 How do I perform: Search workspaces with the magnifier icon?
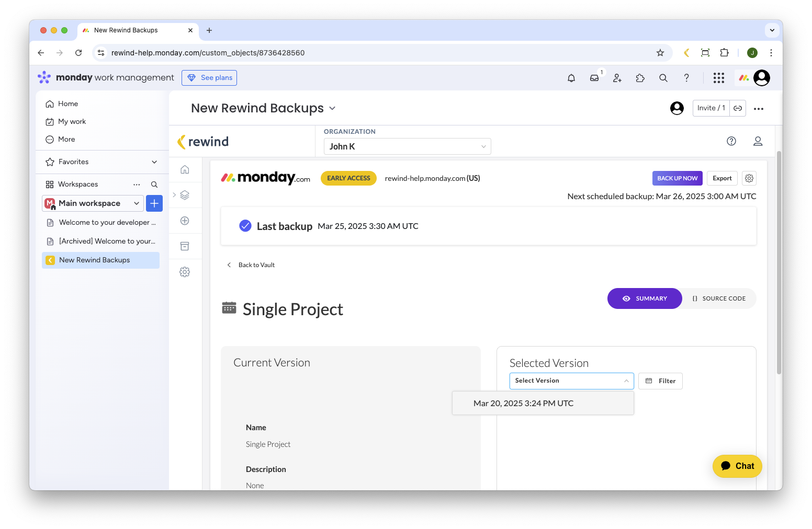click(x=154, y=185)
